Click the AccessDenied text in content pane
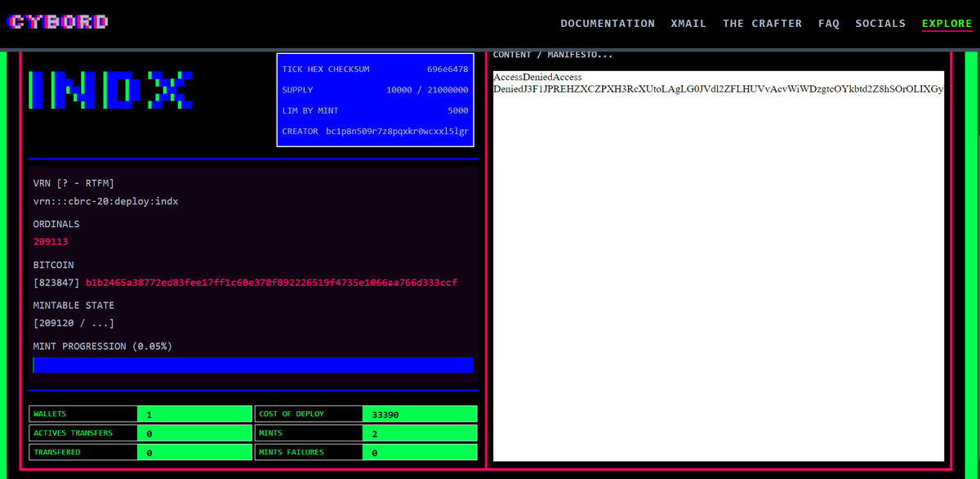The width and height of the screenshot is (980, 479). (537, 77)
